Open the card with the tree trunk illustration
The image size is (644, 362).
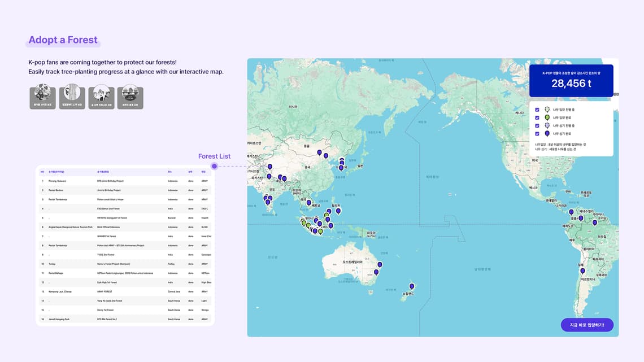click(72, 97)
